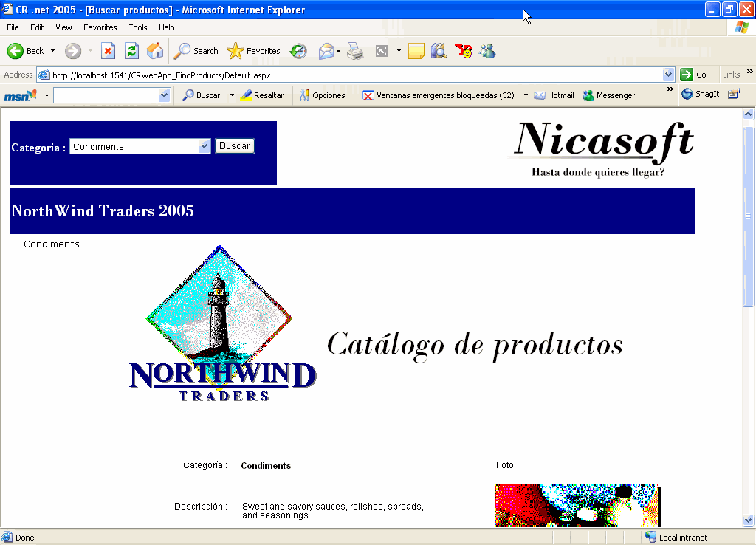Click the Catálogo de productos heading
Image resolution: width=756 pixels, height=545 pixels.
coord(475,346)
